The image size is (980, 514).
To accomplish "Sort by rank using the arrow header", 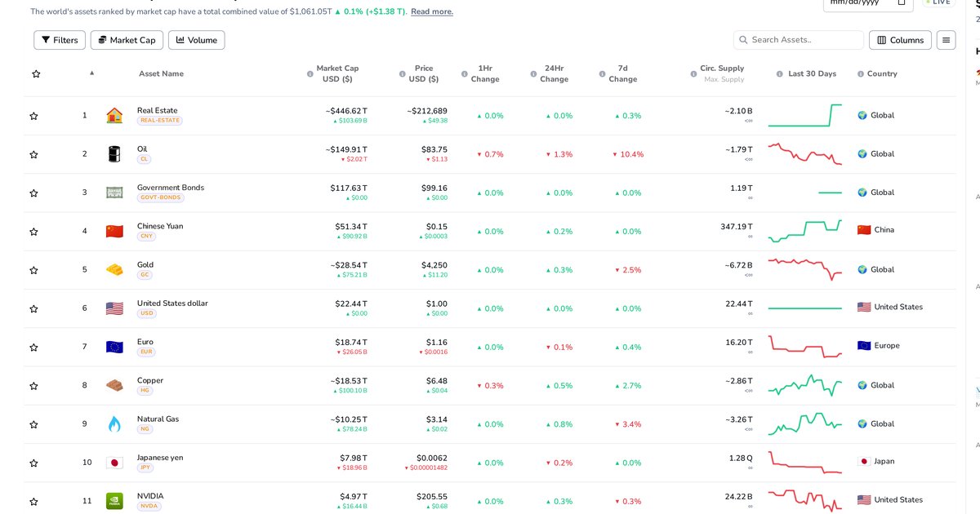I will (x=91, y=73).
